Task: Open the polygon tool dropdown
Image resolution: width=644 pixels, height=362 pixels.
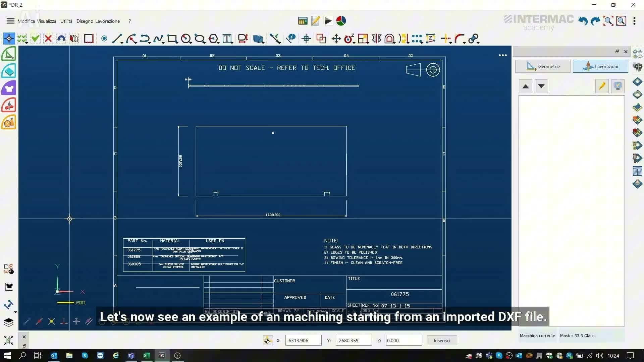Action: pyautogui.click(x=214, y=39)
